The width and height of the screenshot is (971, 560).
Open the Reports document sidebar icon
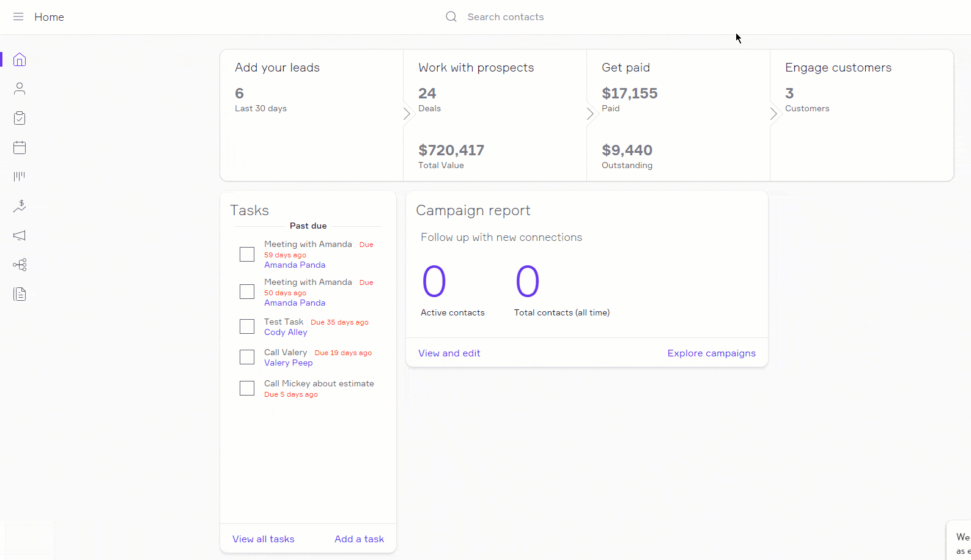20,294
